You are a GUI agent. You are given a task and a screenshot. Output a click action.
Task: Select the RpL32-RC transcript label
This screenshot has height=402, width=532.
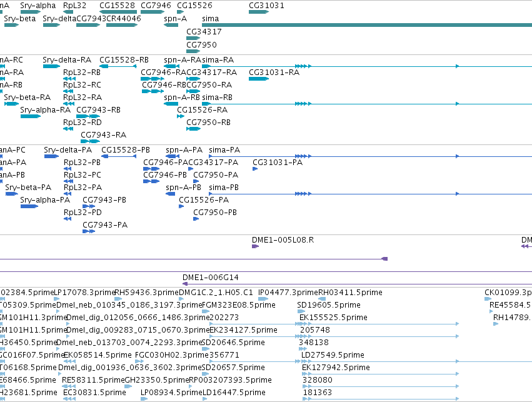82,85
